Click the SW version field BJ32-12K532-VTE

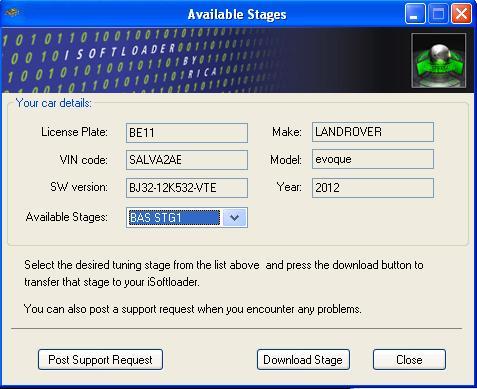point(187,188)
